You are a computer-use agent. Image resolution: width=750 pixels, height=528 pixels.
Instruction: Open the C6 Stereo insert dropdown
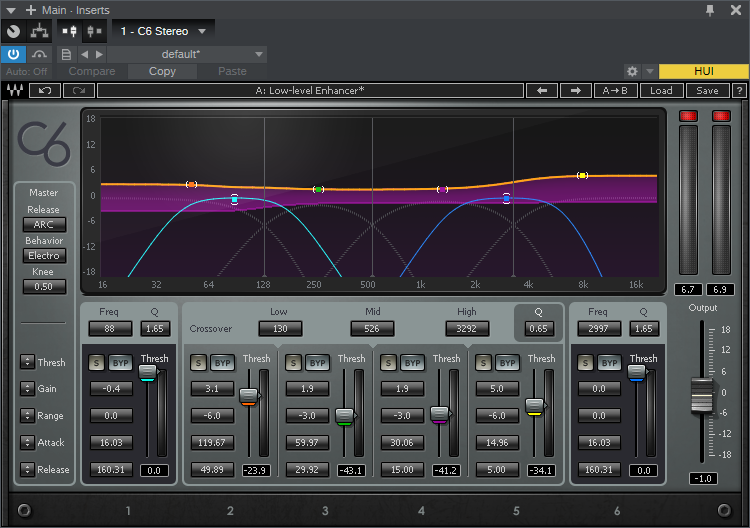163,31
